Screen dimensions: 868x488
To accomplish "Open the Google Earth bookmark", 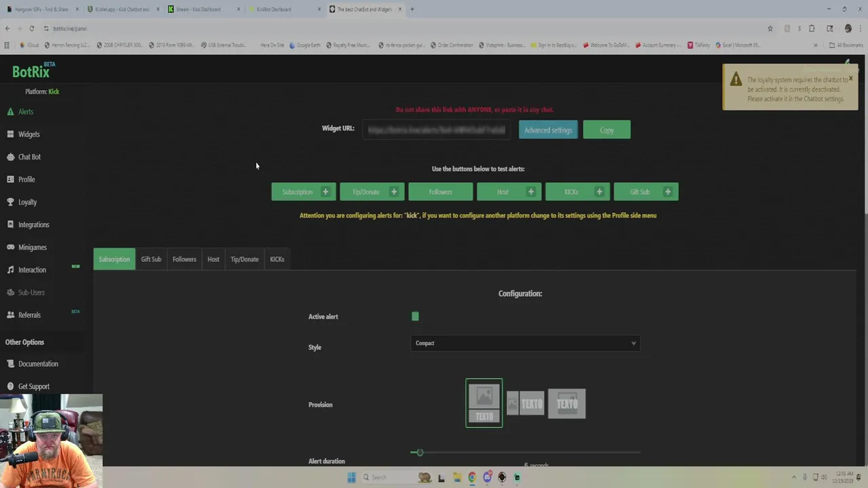I will coord(304,45).
